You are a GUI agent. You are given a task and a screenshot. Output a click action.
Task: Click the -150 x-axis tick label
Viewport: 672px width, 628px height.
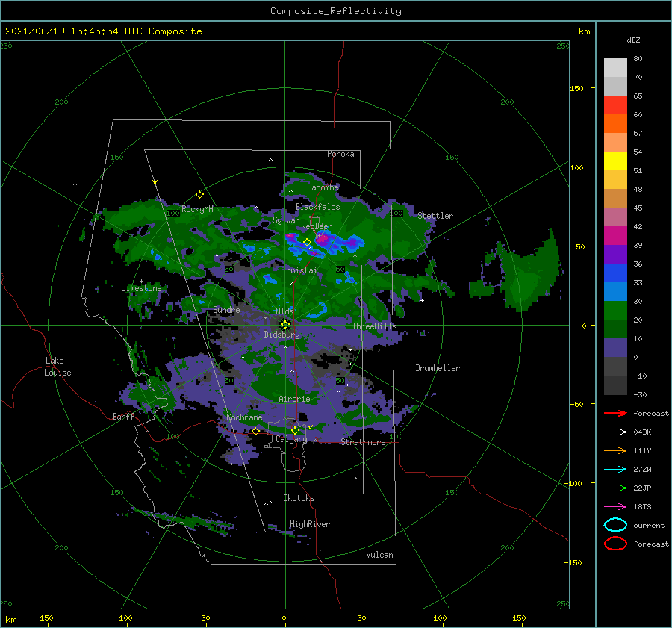click(44, 618)
